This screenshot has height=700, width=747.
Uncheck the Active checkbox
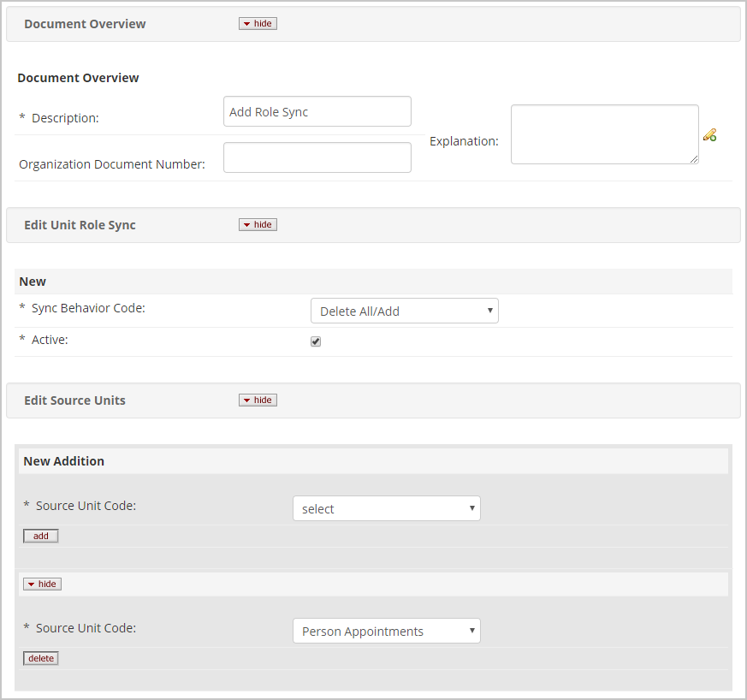(x=316, y=341)
